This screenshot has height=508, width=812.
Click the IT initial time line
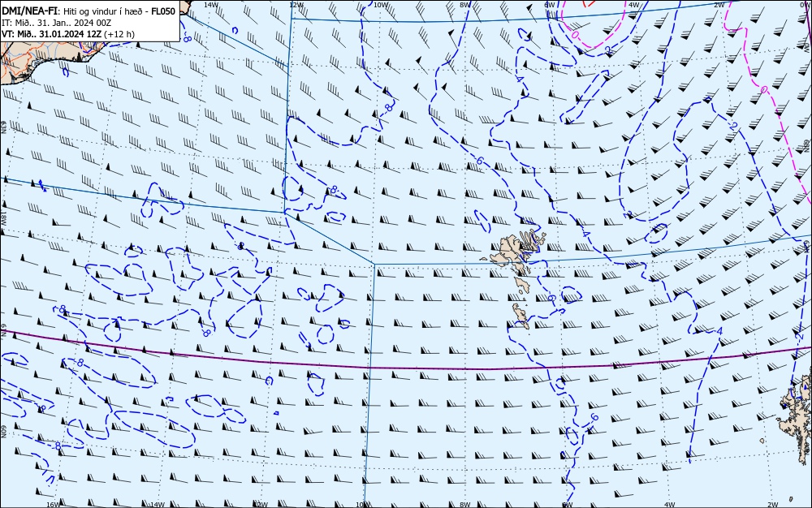(x=57, y=23)
